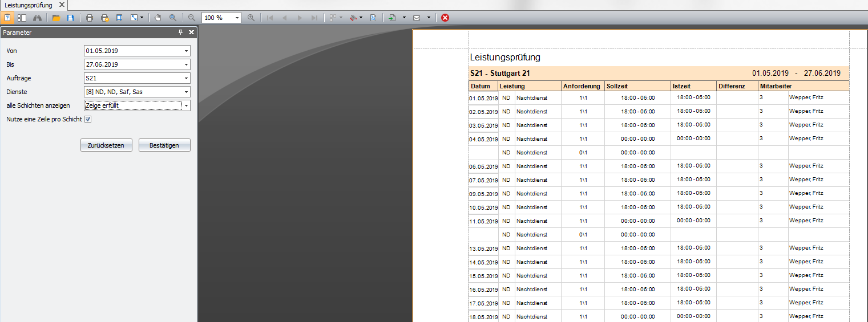Open the binoculars search tool
868x322 pixels.
(37, 18)
